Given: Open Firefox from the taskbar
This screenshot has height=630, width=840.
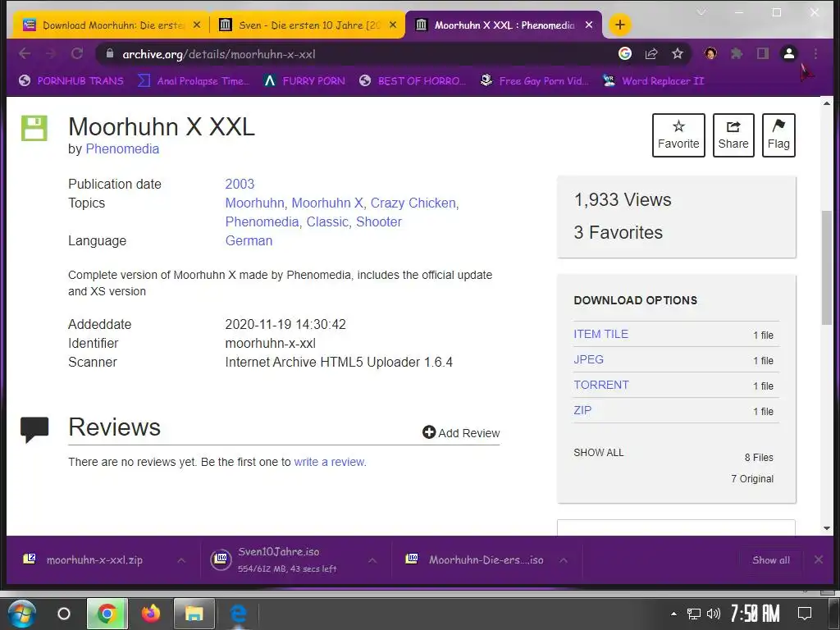Looking at the screenshot, I should click(151, 614).
